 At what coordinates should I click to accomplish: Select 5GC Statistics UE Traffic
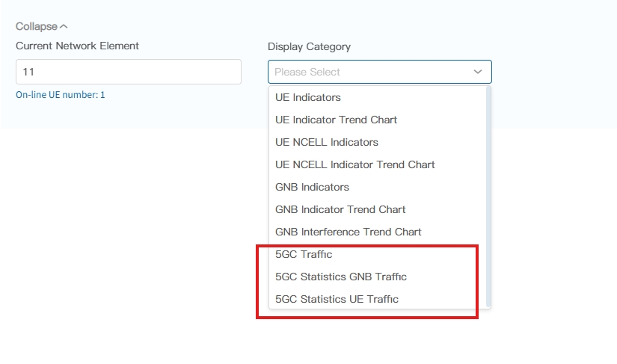337,299
